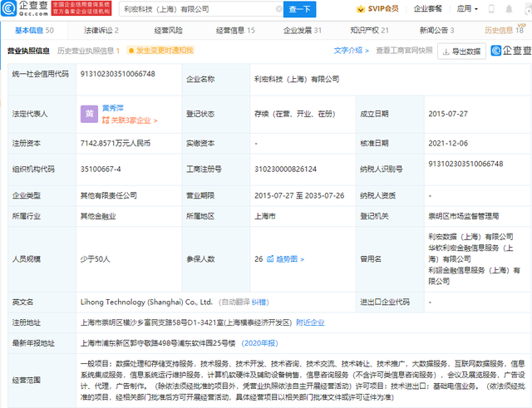
Task: Select registration number 310230000826124
Action: (285, 170)
